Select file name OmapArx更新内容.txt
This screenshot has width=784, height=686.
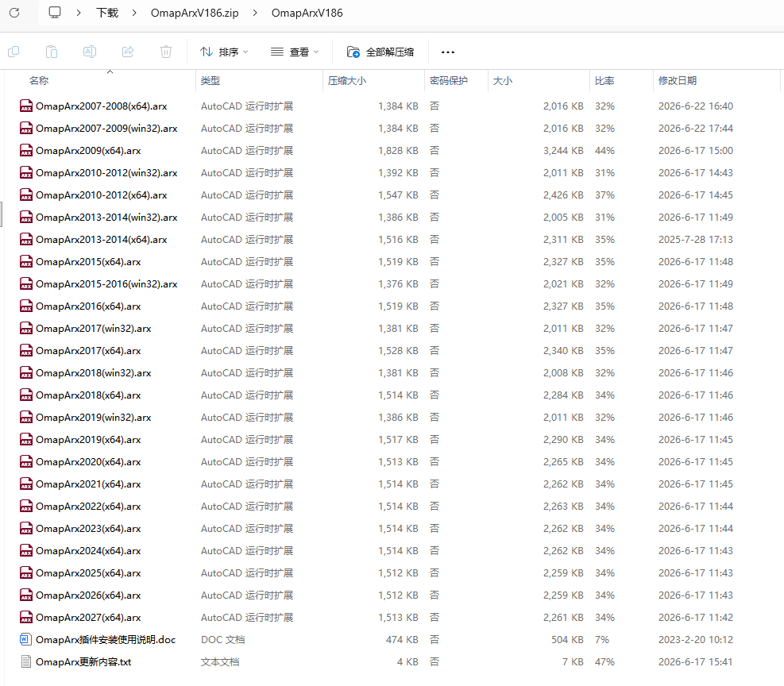[83, 662]
